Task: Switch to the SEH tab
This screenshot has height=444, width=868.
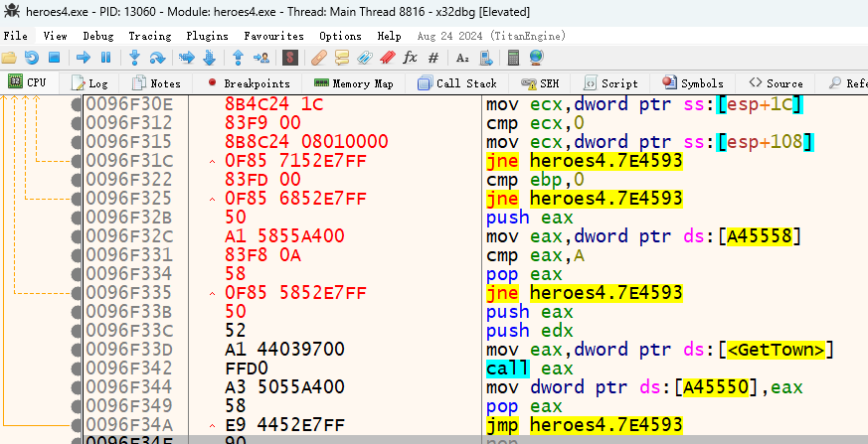Action: 540,83
